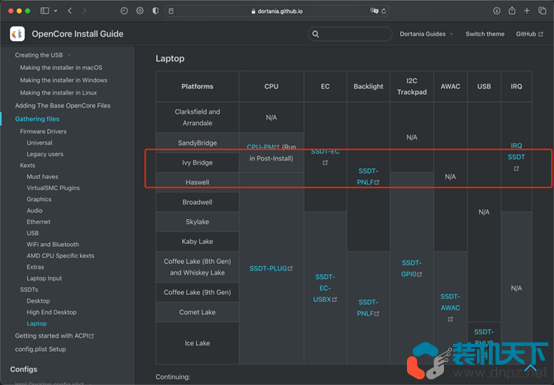Open Must haves sidebar entry
This screenshot has width=554, height=385.
[x=42, y=177]
